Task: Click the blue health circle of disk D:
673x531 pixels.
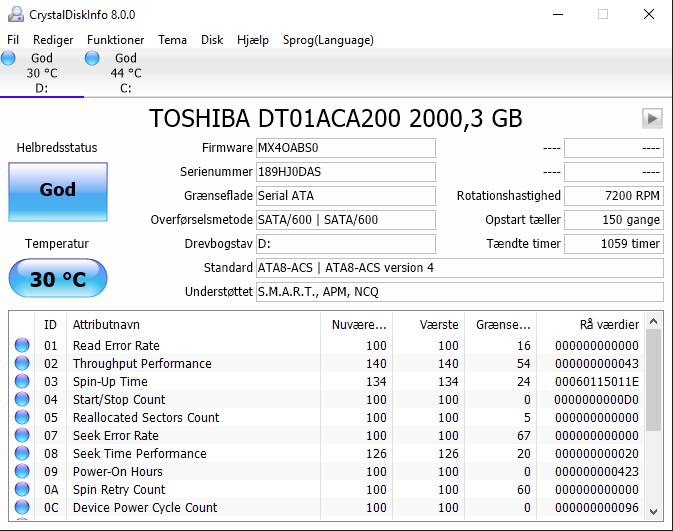Action: coord(8,58)
